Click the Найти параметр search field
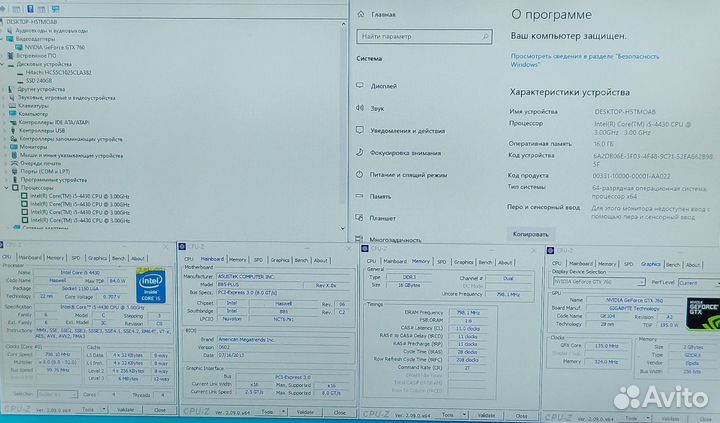The width and height of the screenshot is (720, 423). pyautogui.click(x=424, y=36)
